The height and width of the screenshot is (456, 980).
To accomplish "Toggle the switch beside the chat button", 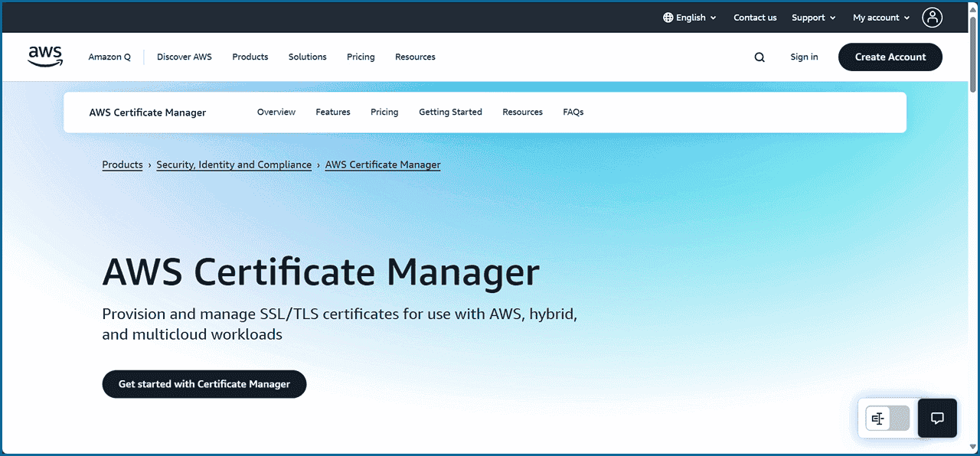I will pos(887,419).
